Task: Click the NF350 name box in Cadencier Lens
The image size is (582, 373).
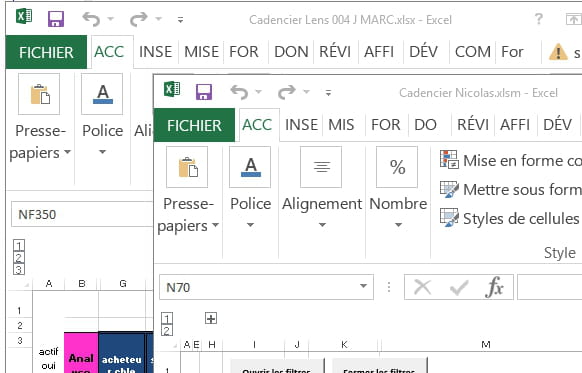Action: click(x=82, y=214)
